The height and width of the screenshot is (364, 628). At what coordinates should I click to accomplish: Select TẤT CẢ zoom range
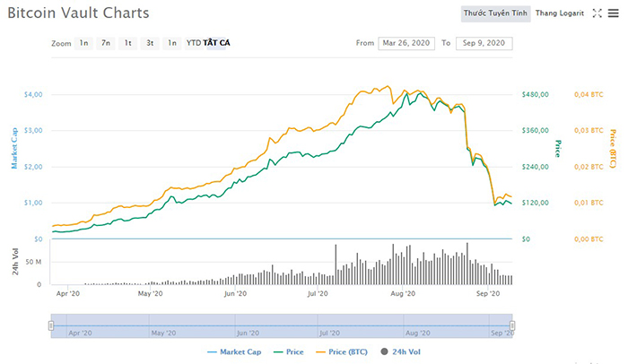click(216, 43)
